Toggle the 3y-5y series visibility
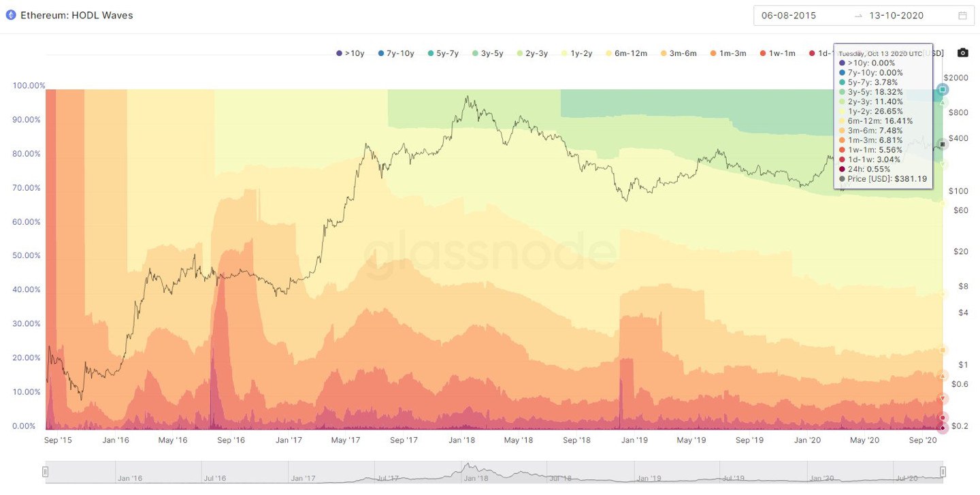Viewport: 980px width, 495px height. [x=487, y=53]
